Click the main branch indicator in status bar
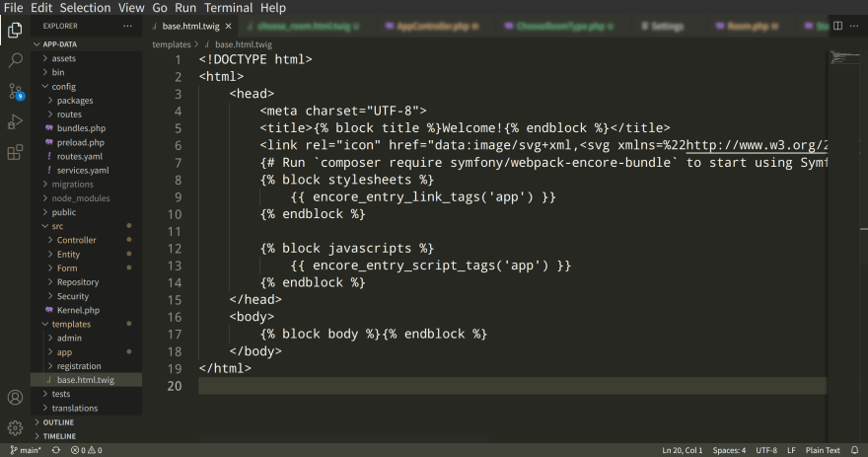 coord(26,450)
